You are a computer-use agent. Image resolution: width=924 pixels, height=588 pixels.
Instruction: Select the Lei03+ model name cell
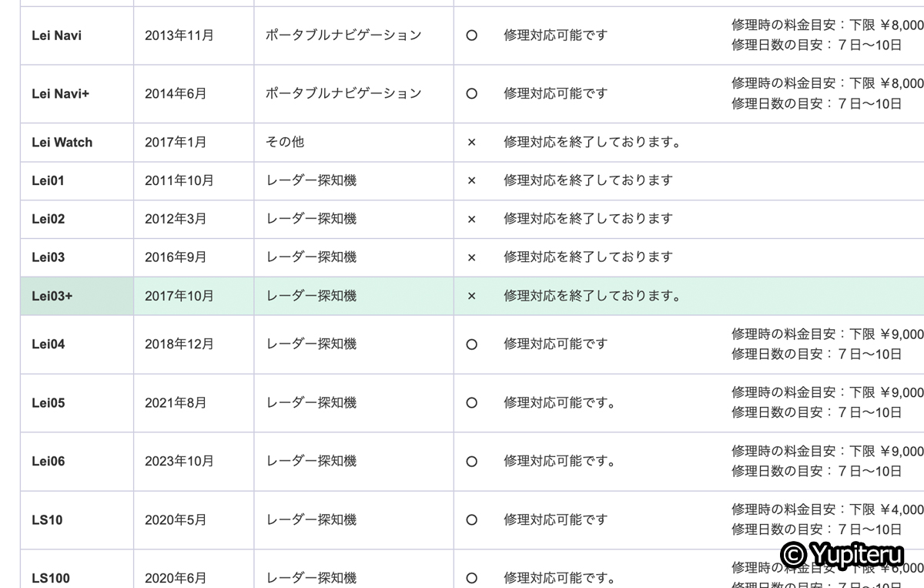click(52, 296)
